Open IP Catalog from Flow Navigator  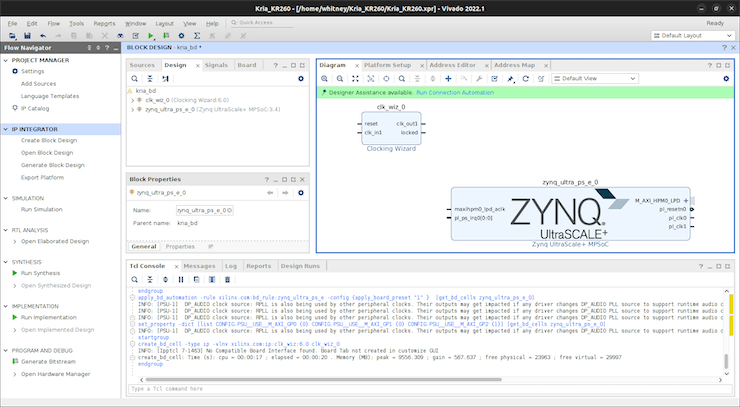click(35, 109)
